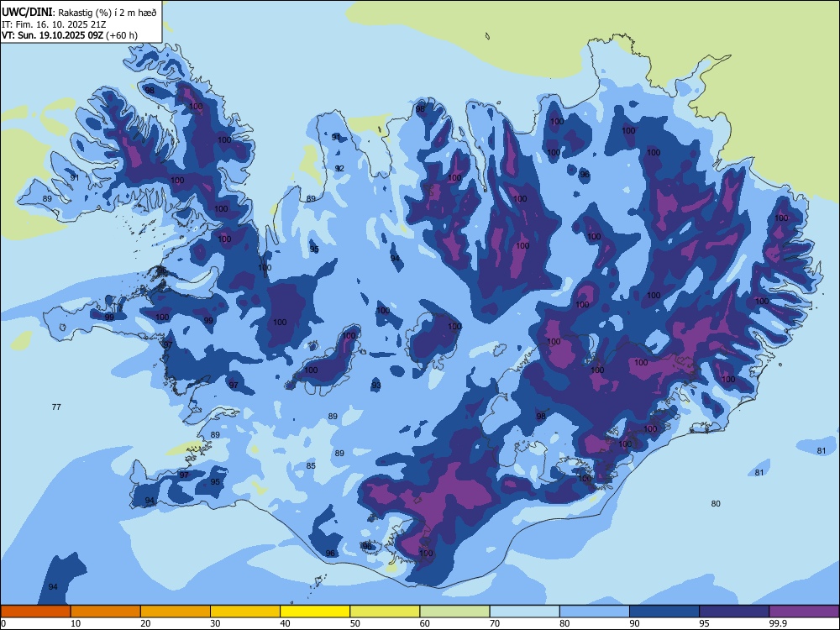Click the '77' humidity value over the sea

coord(56,407)
